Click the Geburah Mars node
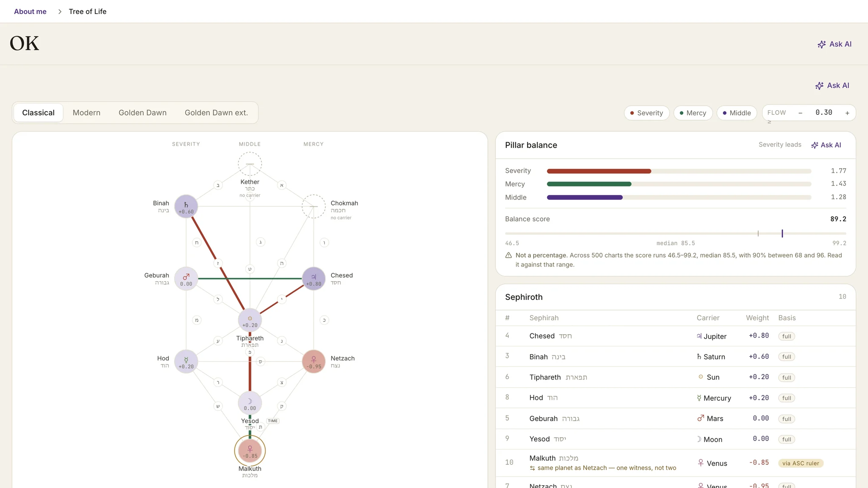This screenshot has width=868, height=488. coord(186,279)
